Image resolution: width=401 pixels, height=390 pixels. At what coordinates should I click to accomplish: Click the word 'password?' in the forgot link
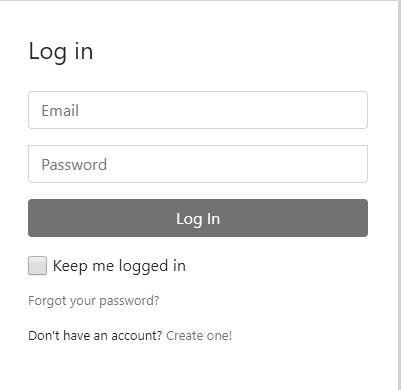coord(129,301)
